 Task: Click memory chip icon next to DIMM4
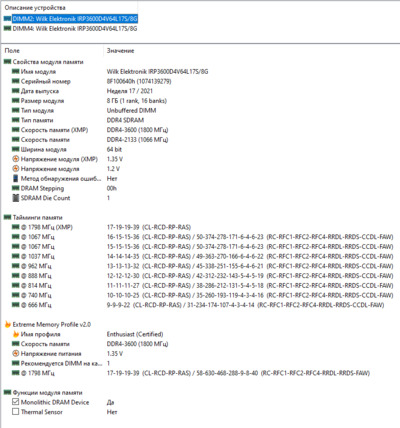click(7, 29)
